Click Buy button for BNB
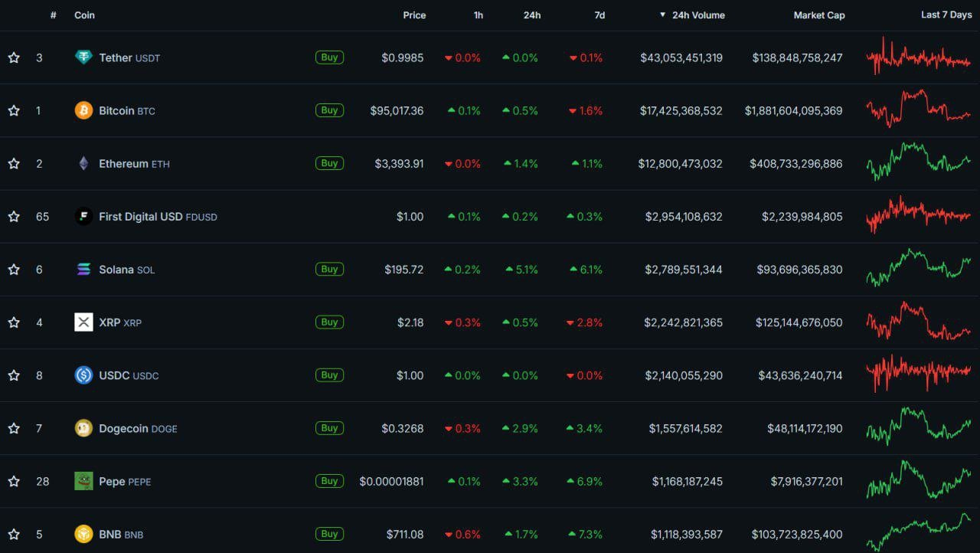The height and width of the screenshot is (553, 980). click(329, 534)
